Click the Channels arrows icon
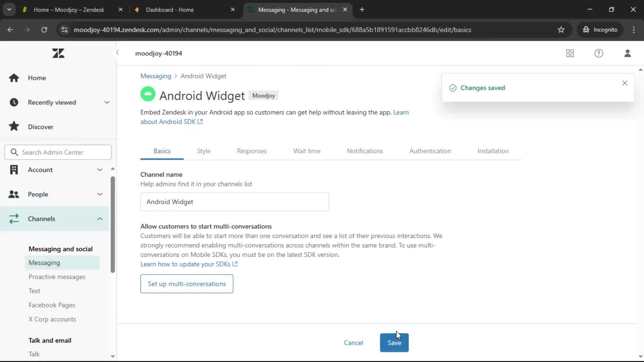Viewport: 644px width, 362px height. (14, 219)
